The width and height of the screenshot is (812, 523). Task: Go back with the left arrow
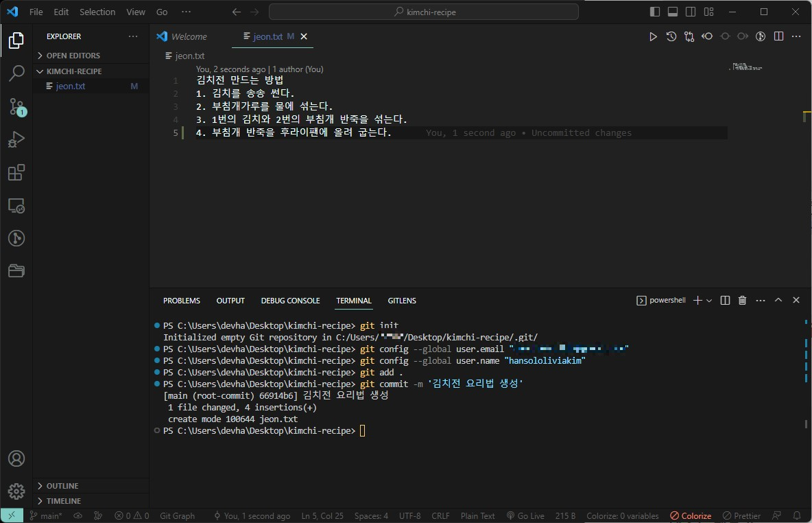tap(237, 12)
